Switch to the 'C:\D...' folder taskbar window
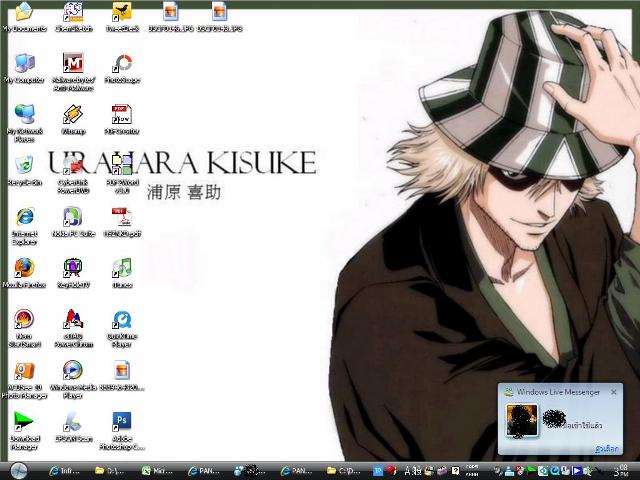640x480 pixels. coord(344,471)
